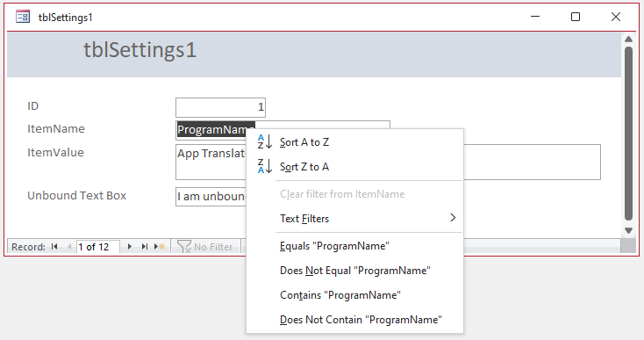Click the tblSettings1 form header title
The height and width of the screenshot is (340, 644).
click(140, 50)
